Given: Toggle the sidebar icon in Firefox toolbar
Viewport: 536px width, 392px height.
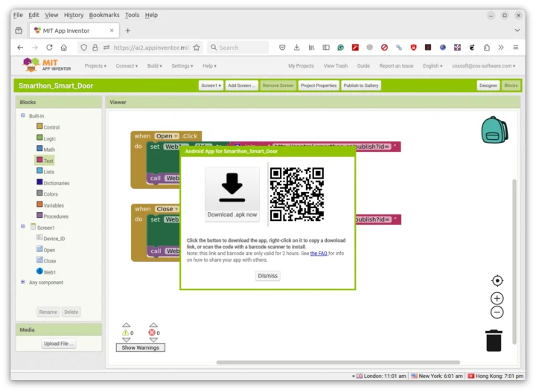Looking at the screenshot, I should [326, 48].
